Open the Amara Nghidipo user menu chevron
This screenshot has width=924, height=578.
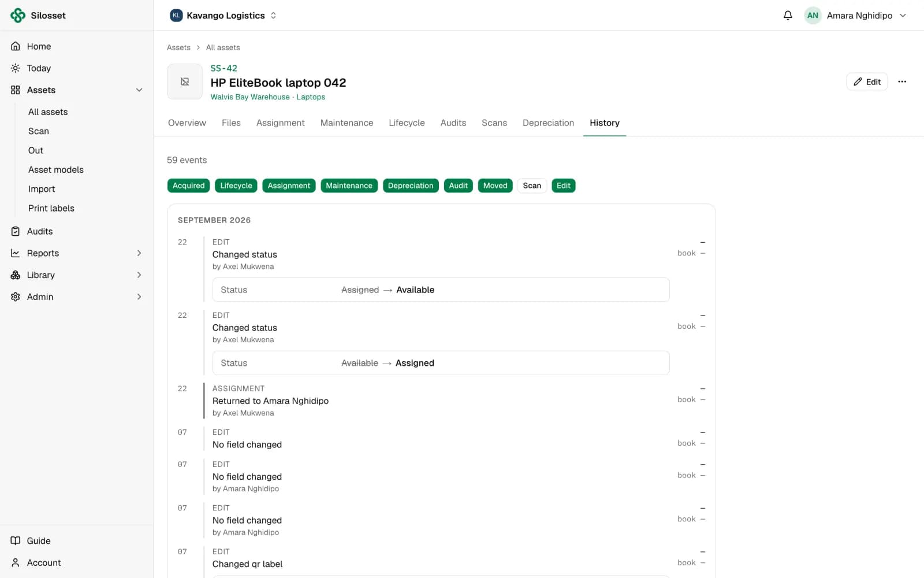[903, 16]
